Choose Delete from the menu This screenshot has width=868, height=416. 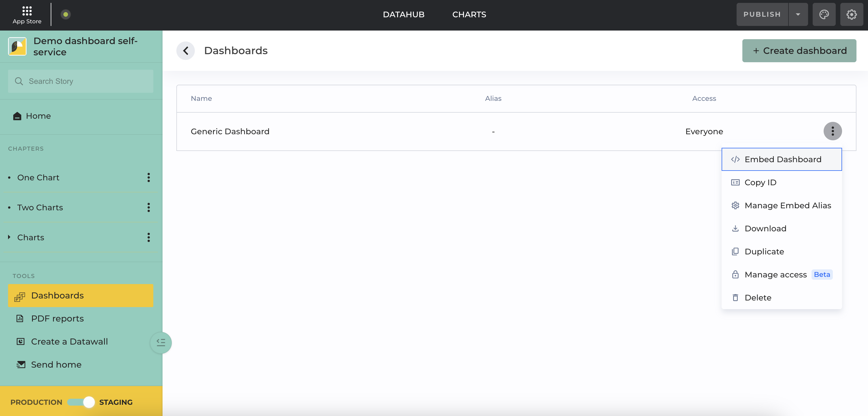782,297
